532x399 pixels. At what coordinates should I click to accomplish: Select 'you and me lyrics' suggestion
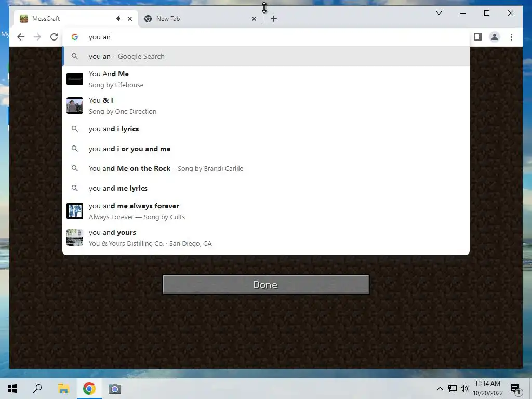[x=266, y=188]
